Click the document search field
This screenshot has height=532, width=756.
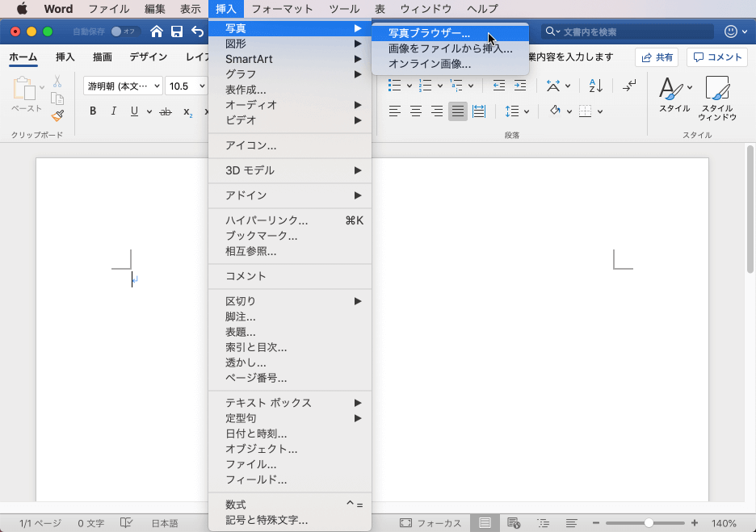(x=628, y=31)
